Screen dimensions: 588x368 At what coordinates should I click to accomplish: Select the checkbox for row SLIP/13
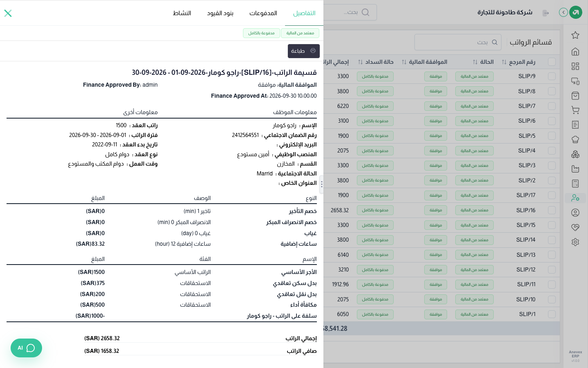(x=552, y=255)
